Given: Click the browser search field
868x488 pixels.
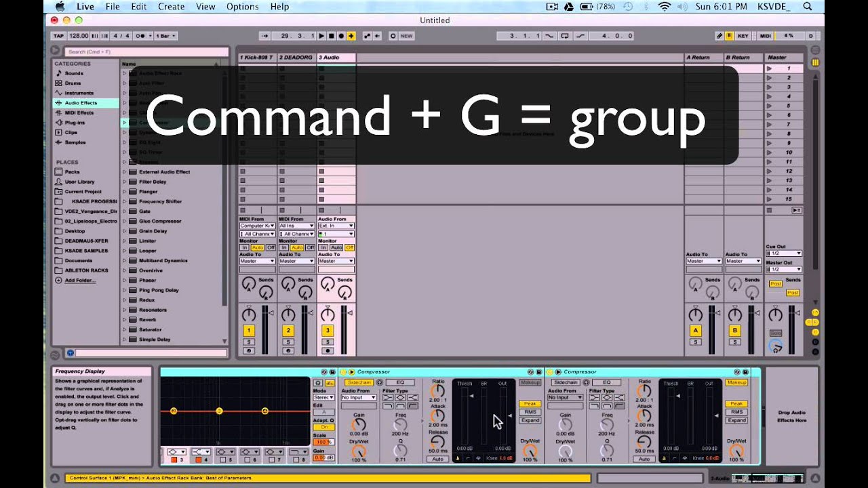Looking at the screenshot, I should [x=146, y=52].
